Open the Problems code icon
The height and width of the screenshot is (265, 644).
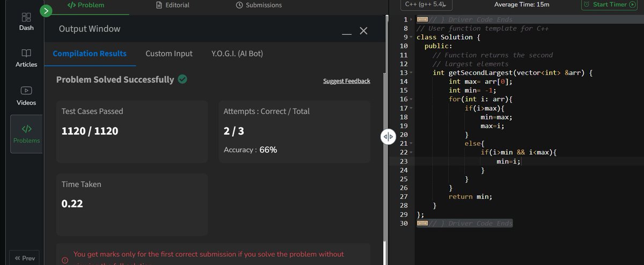[x=26, y=129]
